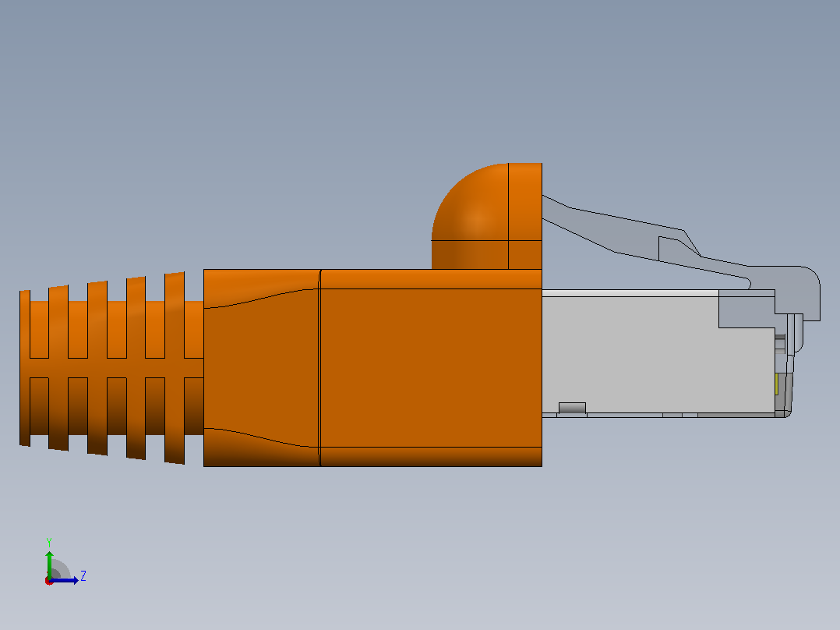Select the tallest strain relief rib nearest the boot

(175, 368)
